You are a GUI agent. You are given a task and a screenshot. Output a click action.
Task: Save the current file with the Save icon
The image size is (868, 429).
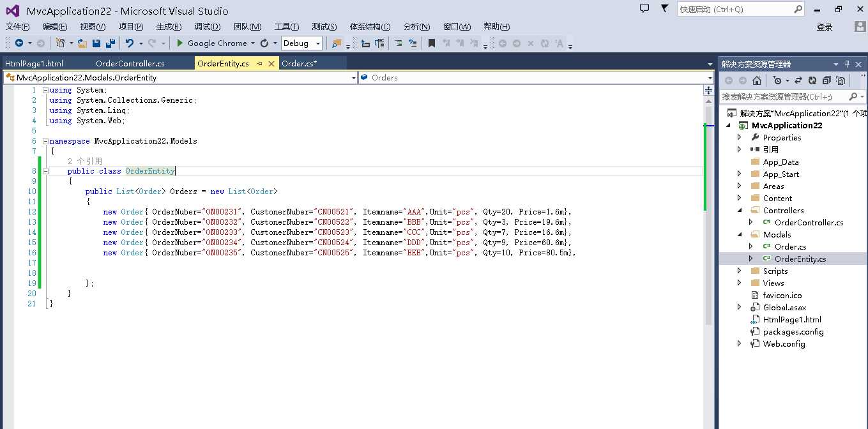(96, 43)
